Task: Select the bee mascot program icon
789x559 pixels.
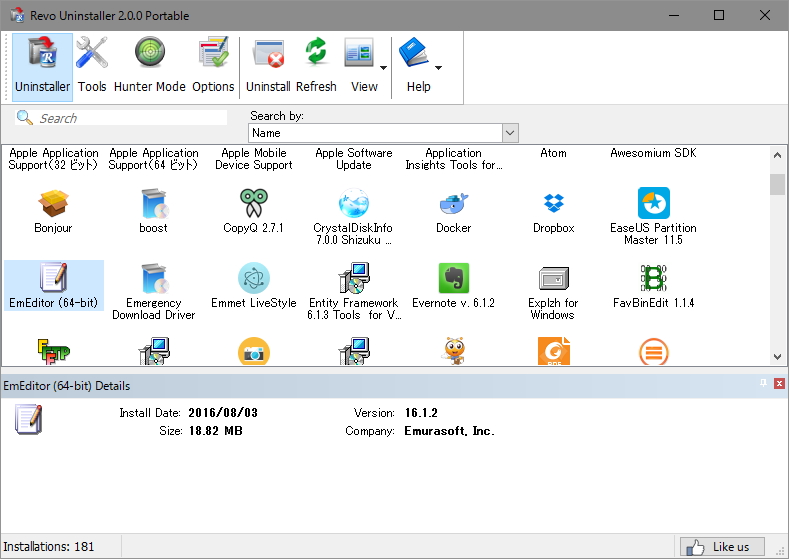Action: point(454,351)
